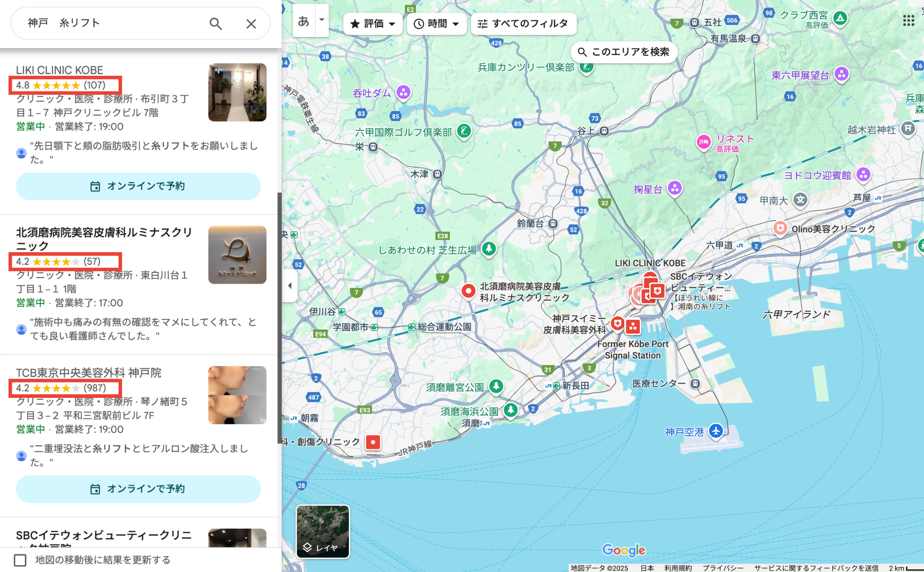This screenshot has height=572, width=924.
Task: Click TCB review snippet 二重埋没法と糸リフト
Action: 139,455
